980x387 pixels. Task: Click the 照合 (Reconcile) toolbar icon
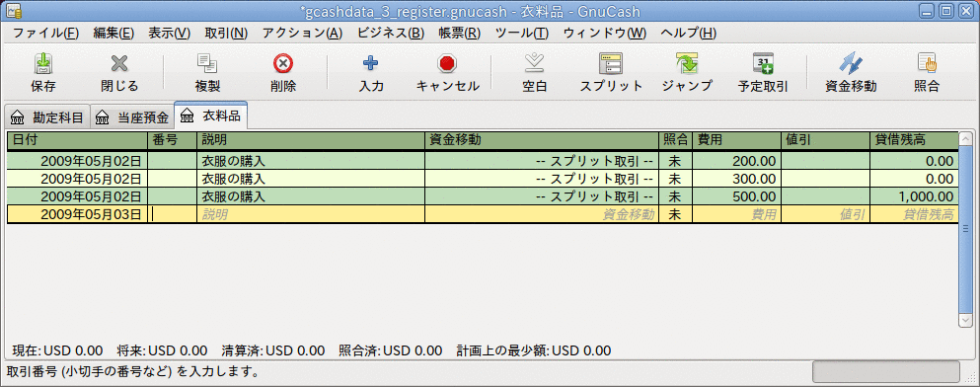click(x=927, y=63)
